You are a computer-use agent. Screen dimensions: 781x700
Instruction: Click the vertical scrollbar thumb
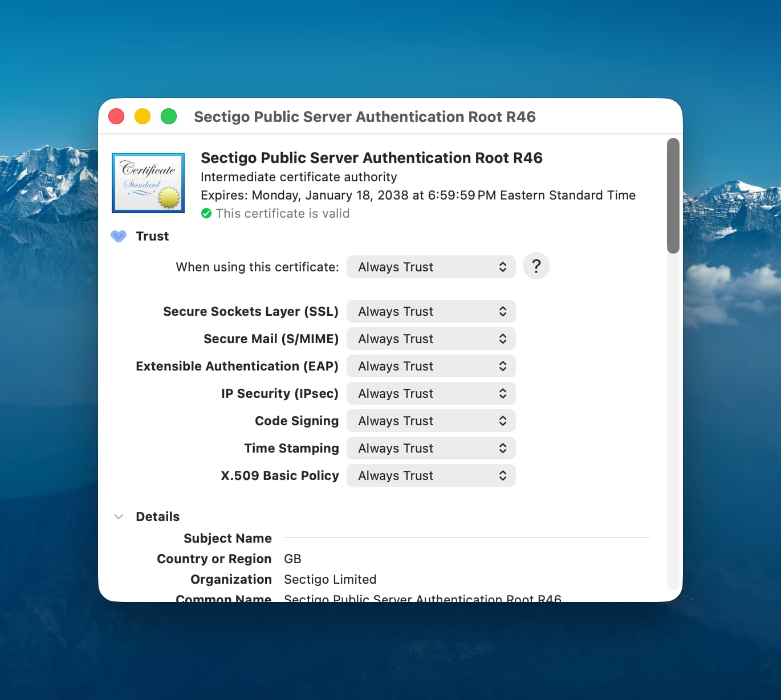(x=673, y=196)
